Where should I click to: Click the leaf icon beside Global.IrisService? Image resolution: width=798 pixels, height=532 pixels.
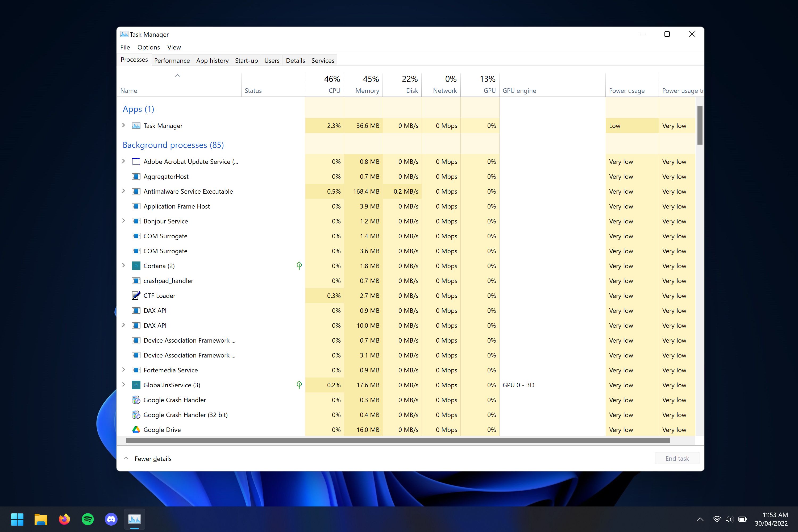[299, 385]
